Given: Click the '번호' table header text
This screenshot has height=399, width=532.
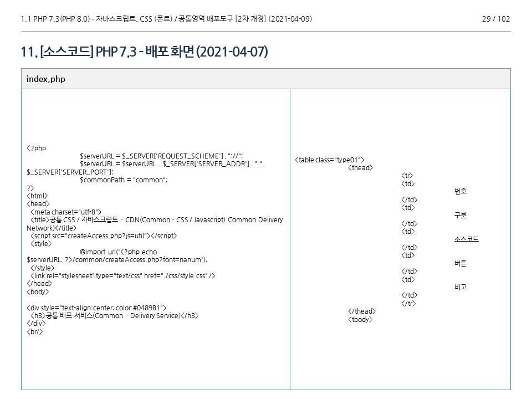Looking at the screenshot, I should pos(461,191).
